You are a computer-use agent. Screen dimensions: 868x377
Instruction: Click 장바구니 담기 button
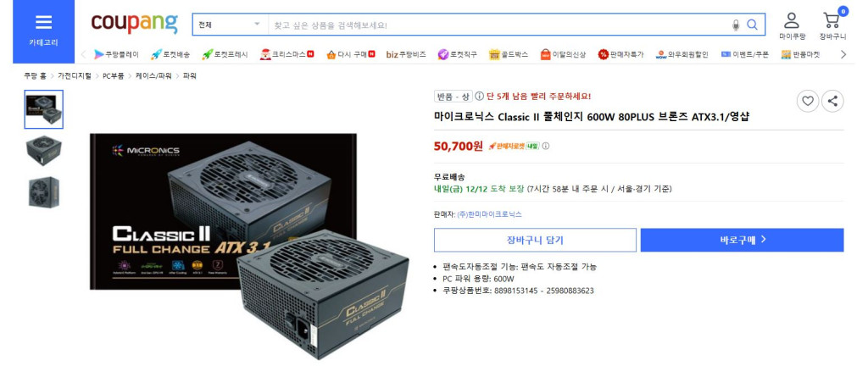tap(535, 241)
